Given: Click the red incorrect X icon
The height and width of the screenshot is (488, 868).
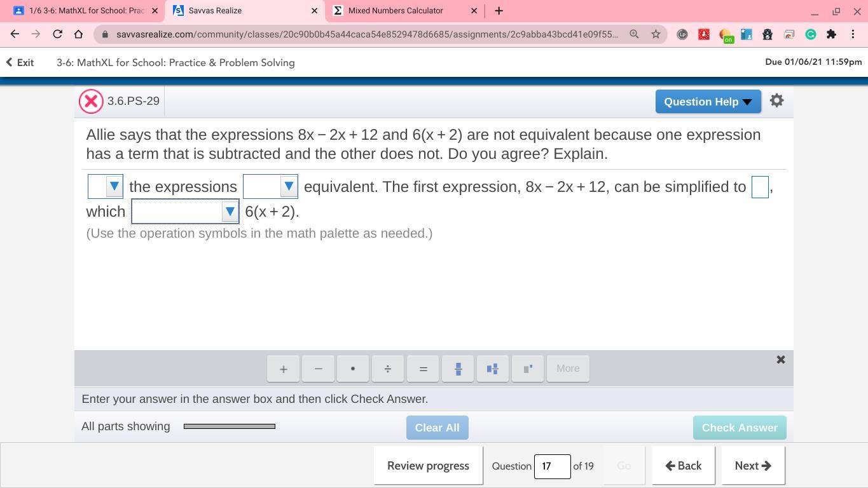Looking at the screenshot, I should click(91, 101).
